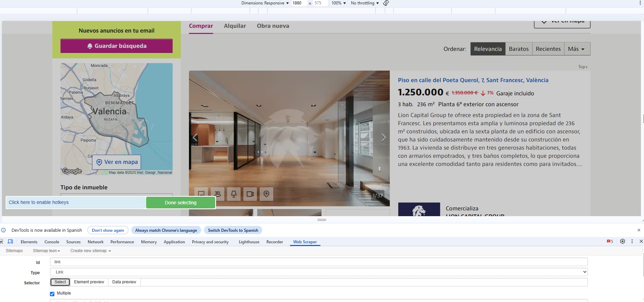Expand the Sitemap leon dropdown
The image size is (644, 302).
[46, 251]
